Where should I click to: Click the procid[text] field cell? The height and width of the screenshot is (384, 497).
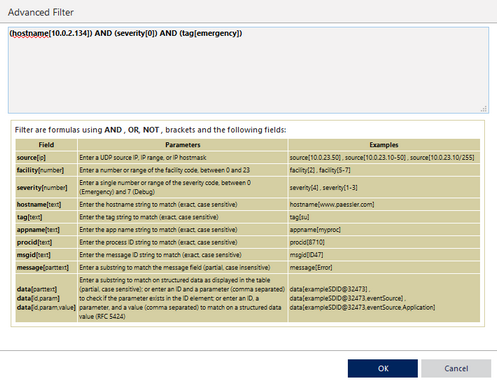(46, 242)
